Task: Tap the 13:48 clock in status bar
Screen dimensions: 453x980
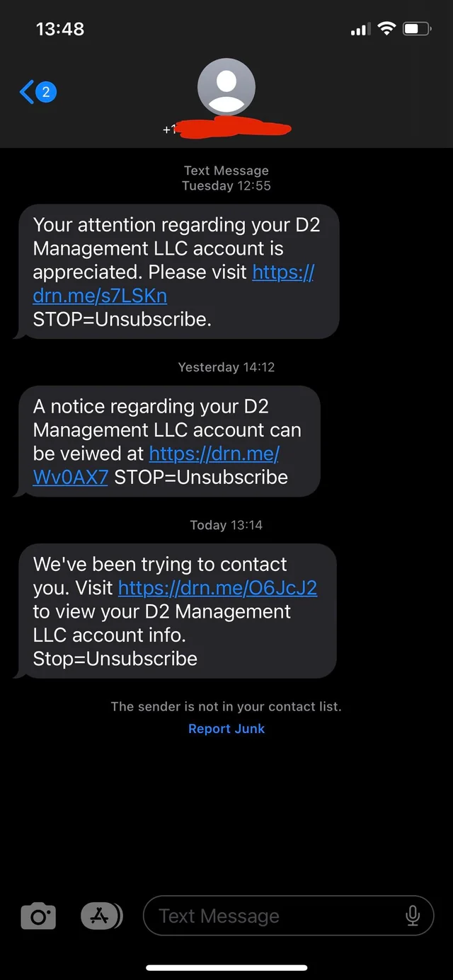Action: tap(60, 28)
